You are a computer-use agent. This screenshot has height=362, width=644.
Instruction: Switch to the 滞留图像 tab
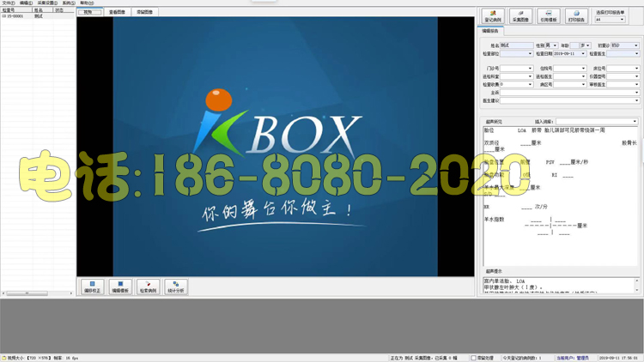144,12
